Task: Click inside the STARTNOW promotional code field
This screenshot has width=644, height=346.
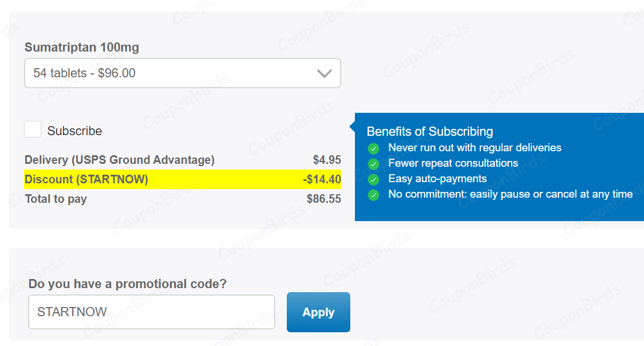Action: (151, 312)
